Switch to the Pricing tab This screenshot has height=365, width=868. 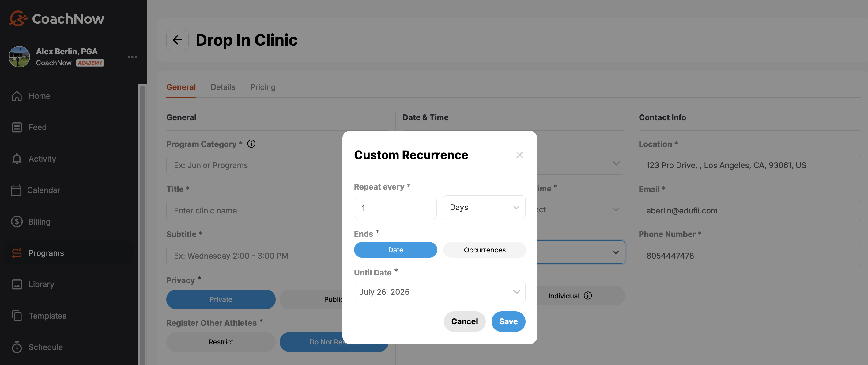pyautogui.click(x=263, y=87)
